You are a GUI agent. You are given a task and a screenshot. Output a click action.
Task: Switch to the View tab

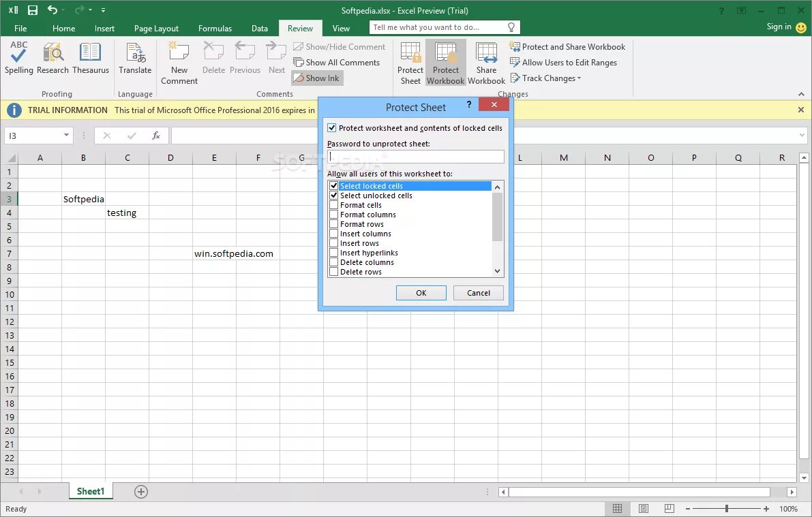(x=341, y=29)
